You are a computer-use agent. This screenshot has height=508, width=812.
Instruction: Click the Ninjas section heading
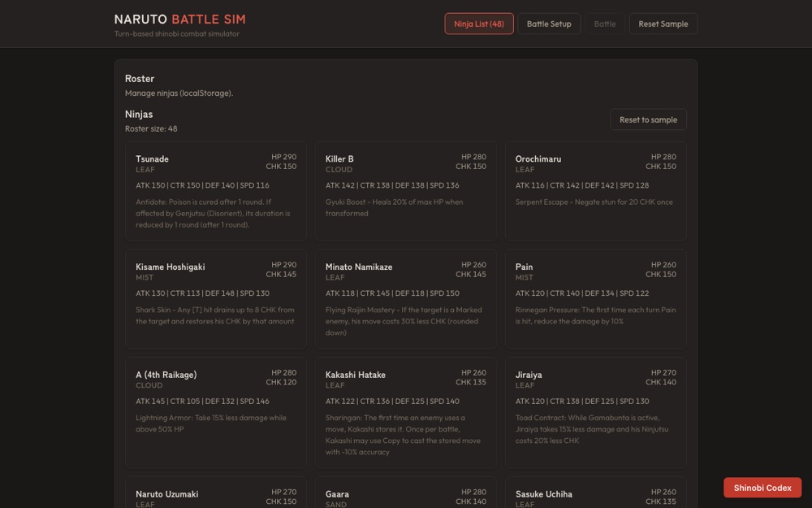tap(139, 114)
